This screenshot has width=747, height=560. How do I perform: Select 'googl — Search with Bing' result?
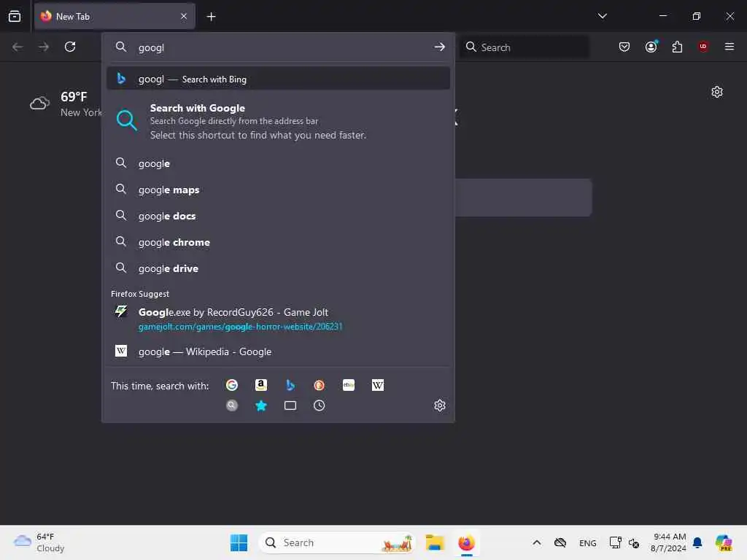278,79
